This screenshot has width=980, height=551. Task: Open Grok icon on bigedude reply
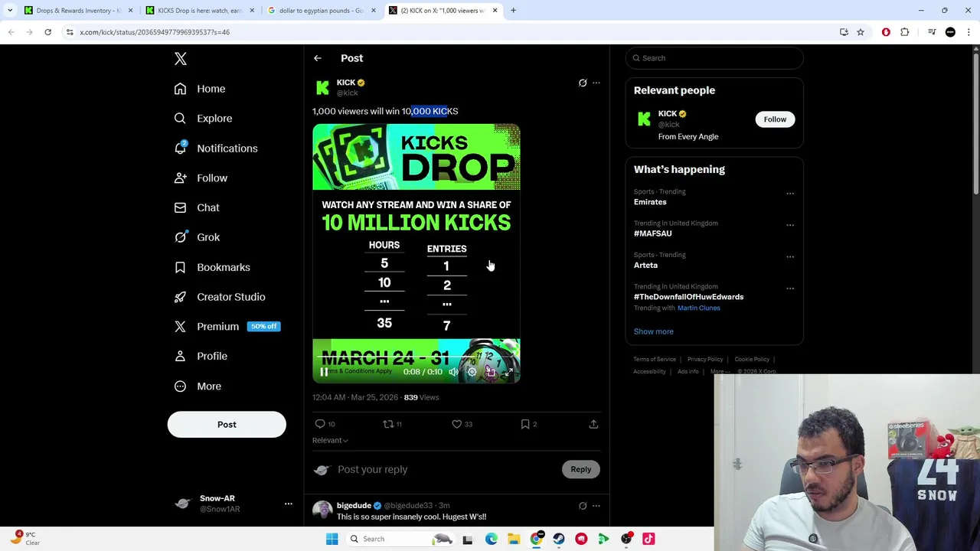pos(583,506)
